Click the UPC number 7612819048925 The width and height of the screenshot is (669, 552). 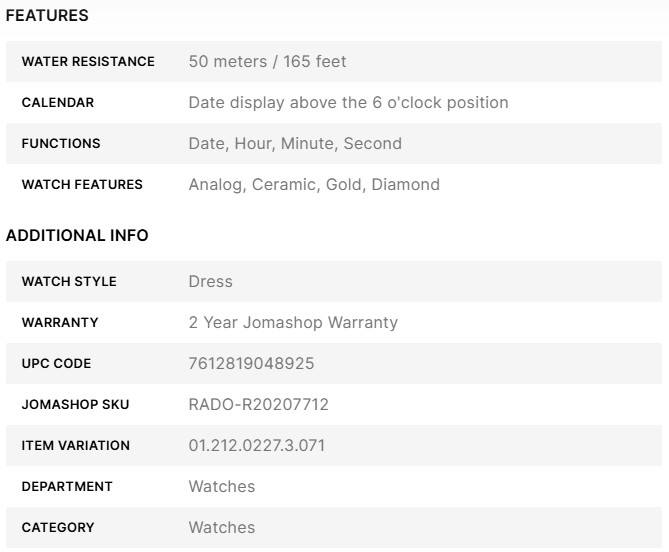251,364
